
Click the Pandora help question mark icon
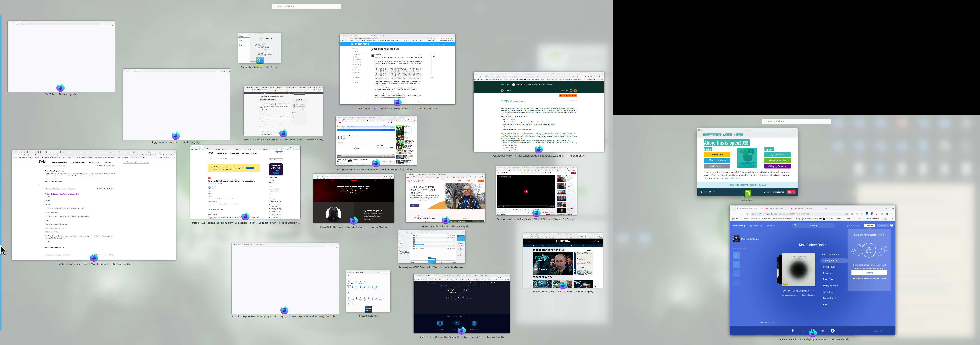(892, 225)
